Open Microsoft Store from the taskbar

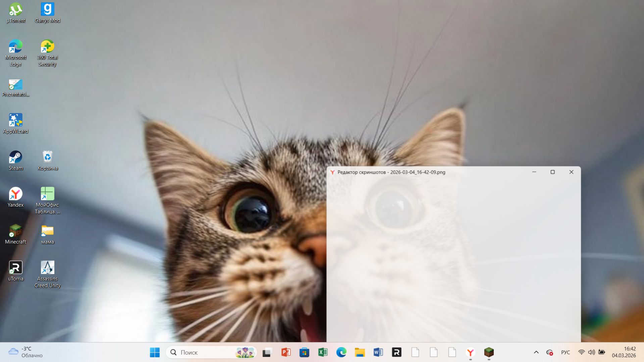pos(304,352)
